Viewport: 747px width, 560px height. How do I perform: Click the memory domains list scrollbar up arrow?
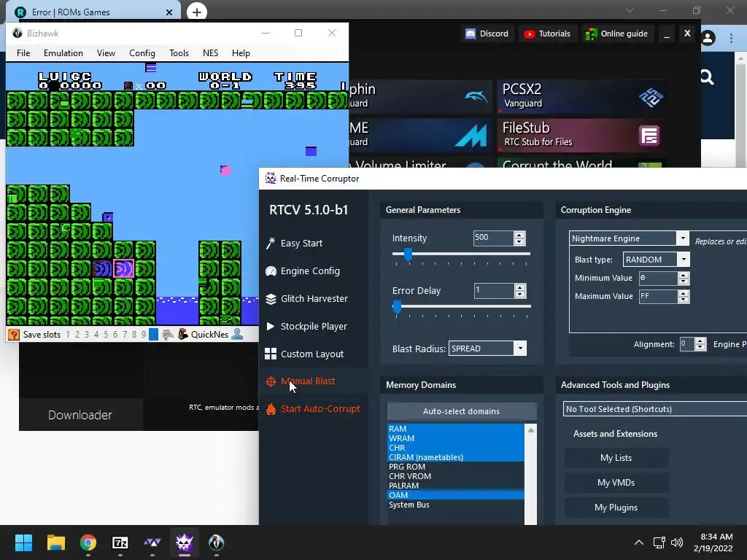pyautogui.click(x=531, y=430)
